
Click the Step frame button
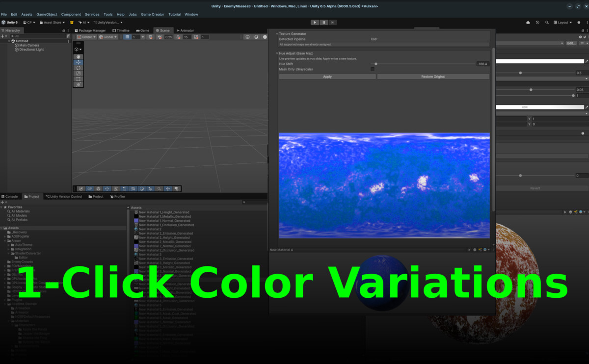pos(333,22)
